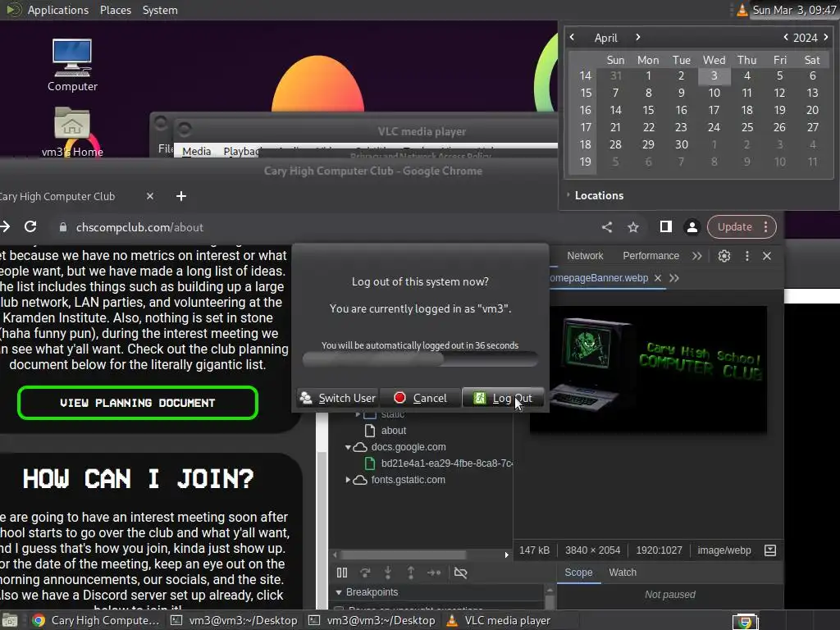Viewport: 840px width, 630px height.
Task: Open Chrome profile icon
Action: 692,227
